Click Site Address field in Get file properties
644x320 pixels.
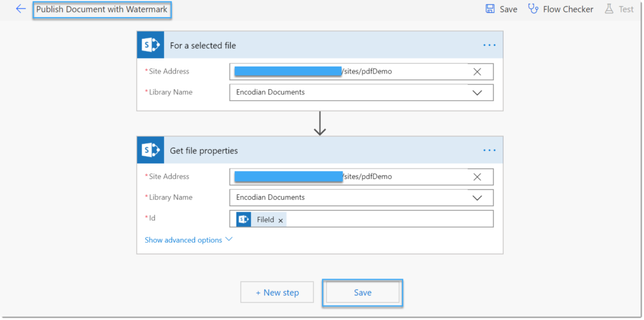coord(362,177)
